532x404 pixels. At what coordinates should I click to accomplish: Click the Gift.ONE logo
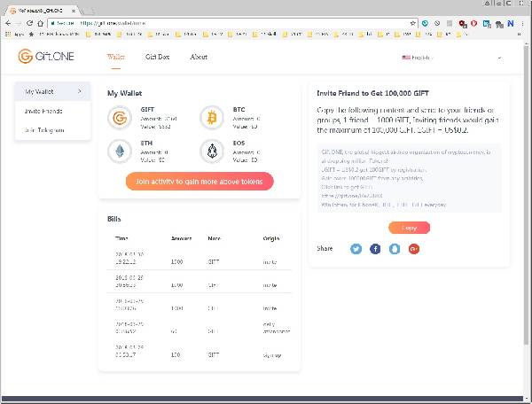point(46,57)
